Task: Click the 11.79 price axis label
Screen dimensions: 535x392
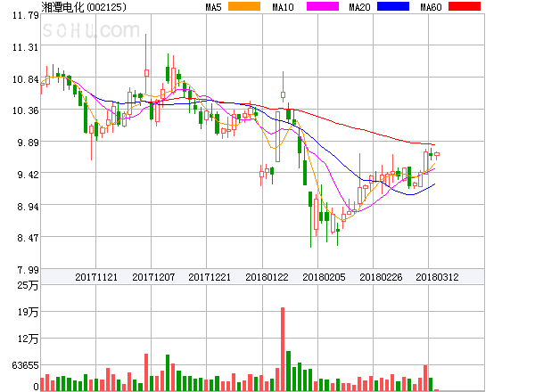Action: click(26, 15)
